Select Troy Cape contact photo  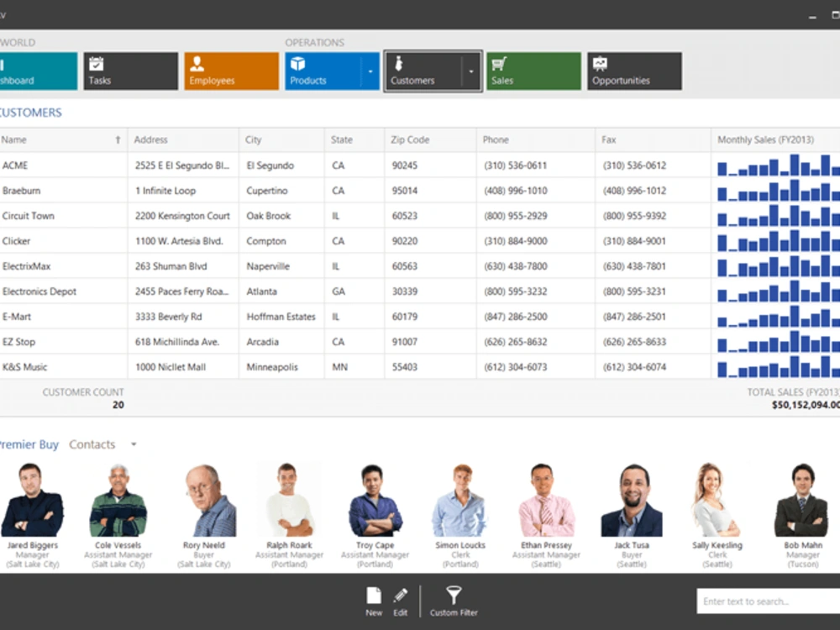click(375, 501)
